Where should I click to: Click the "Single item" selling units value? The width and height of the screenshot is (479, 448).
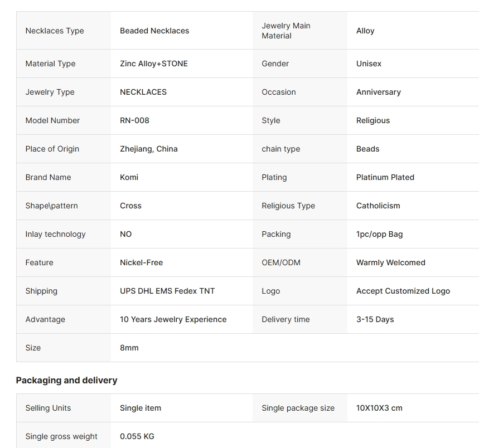click(141, 408)
